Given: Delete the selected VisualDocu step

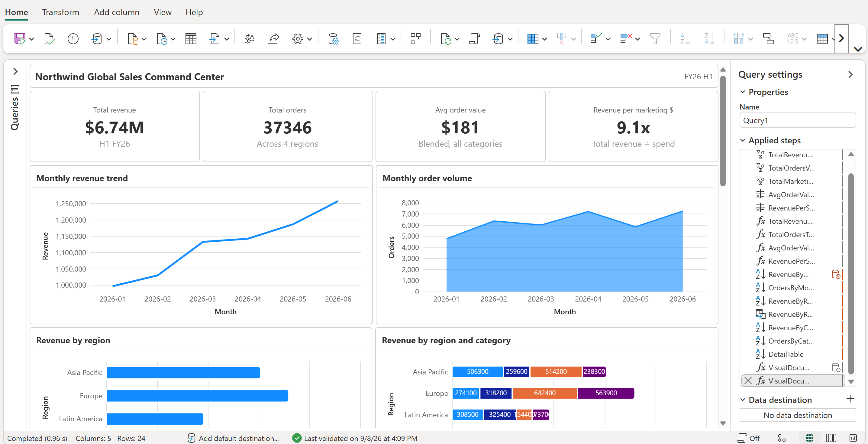Looking at the screenshot, I should point(748,380).
